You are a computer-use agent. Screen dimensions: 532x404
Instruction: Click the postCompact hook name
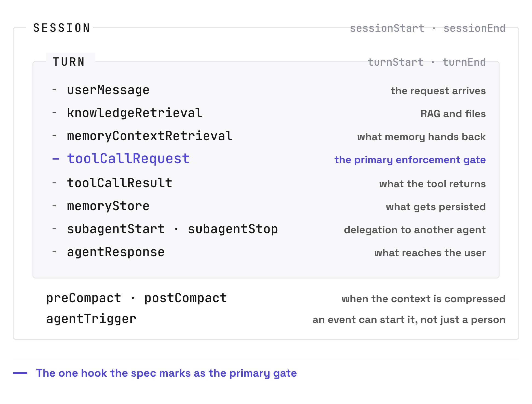click(x=185, y=298)
